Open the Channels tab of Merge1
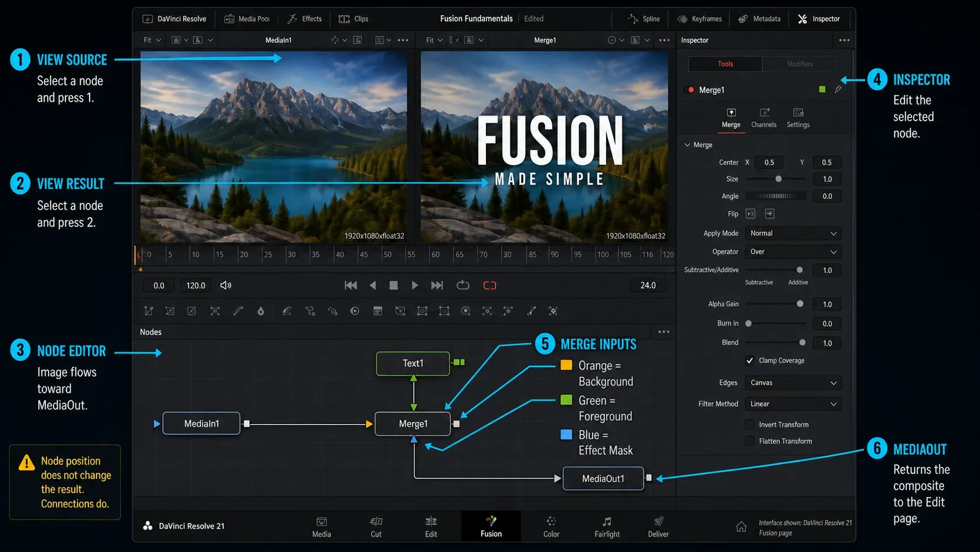 click(764, 118)
